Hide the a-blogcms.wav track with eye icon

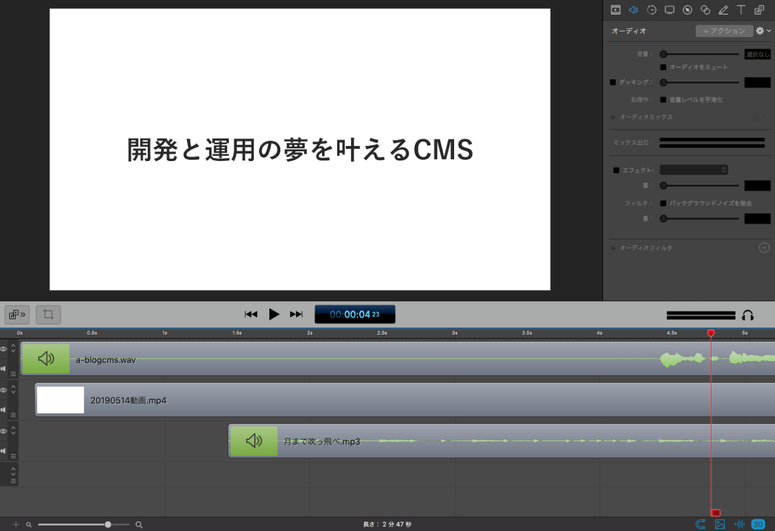[4, 349]
